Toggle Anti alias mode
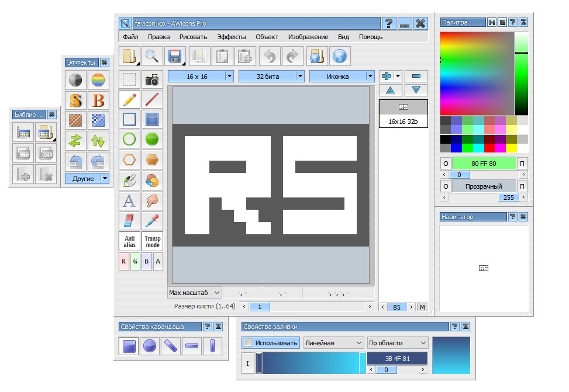Screen dimensions: 569x392 pos(129,241)
